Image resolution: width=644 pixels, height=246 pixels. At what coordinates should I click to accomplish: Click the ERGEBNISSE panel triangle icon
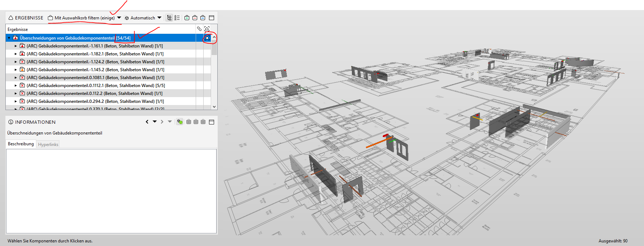point(11,18)
